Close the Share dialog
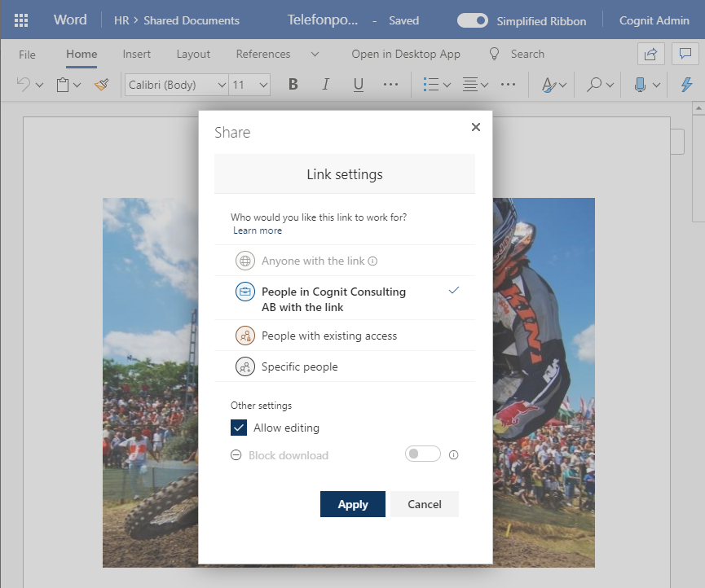 [x=476, y=127]
